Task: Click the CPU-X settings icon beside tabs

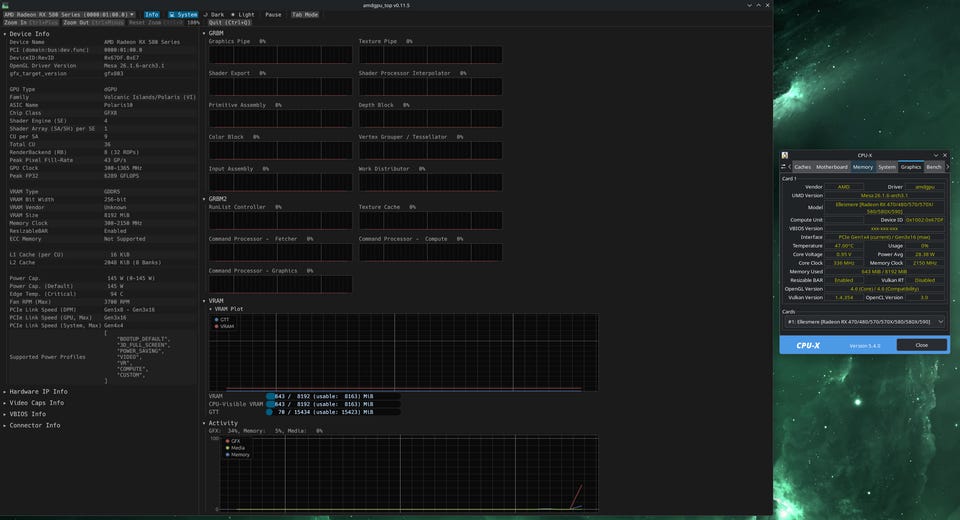Action: (x=784, y=167)
